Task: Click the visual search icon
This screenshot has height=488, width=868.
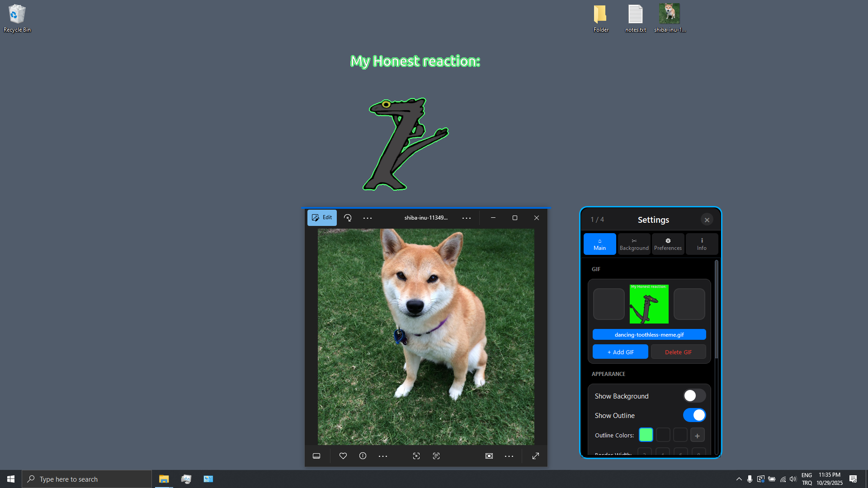Action: (416, 456)
